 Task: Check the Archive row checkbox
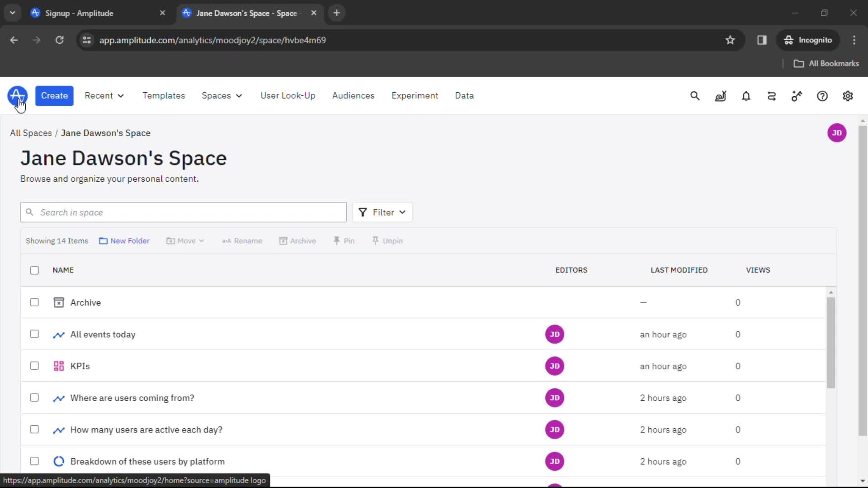coord(34,302)
